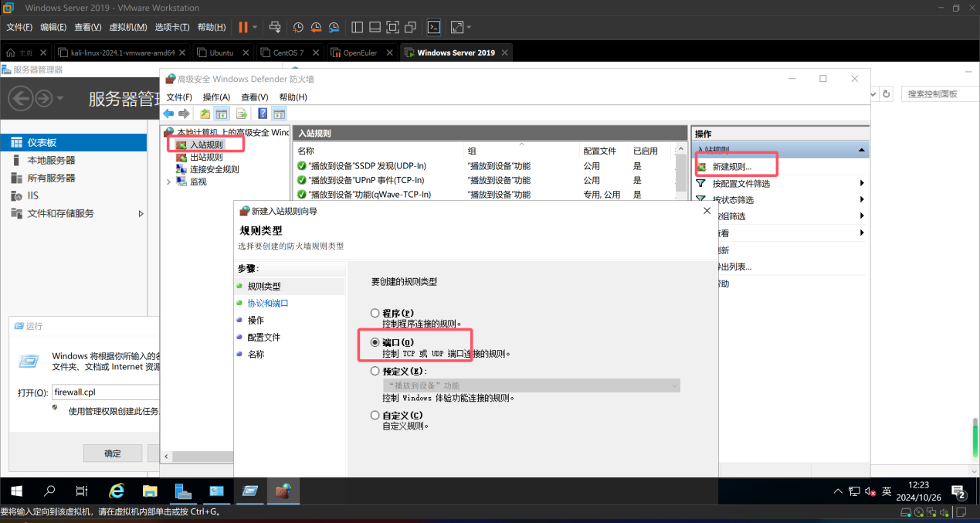Collapse the 入站规则 actions section
This screenshot has width=980, height=523.
click(x=861, y=150)
